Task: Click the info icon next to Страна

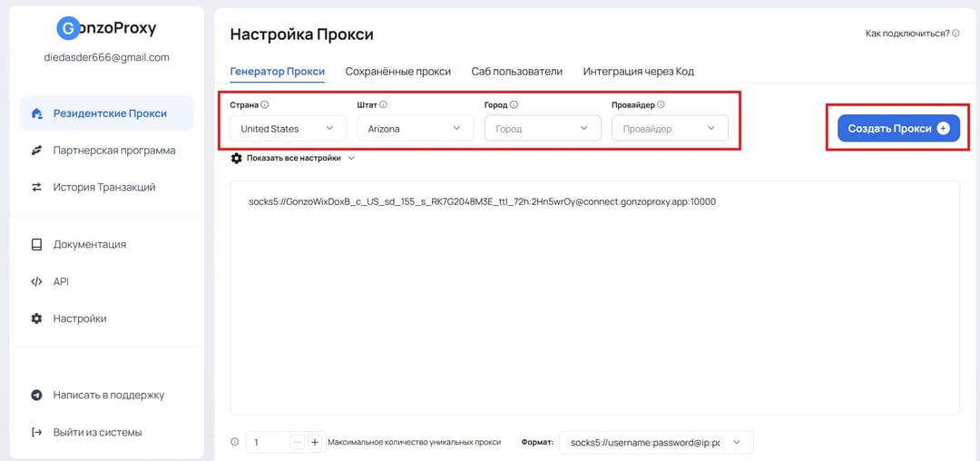Action: click(265, 105)
